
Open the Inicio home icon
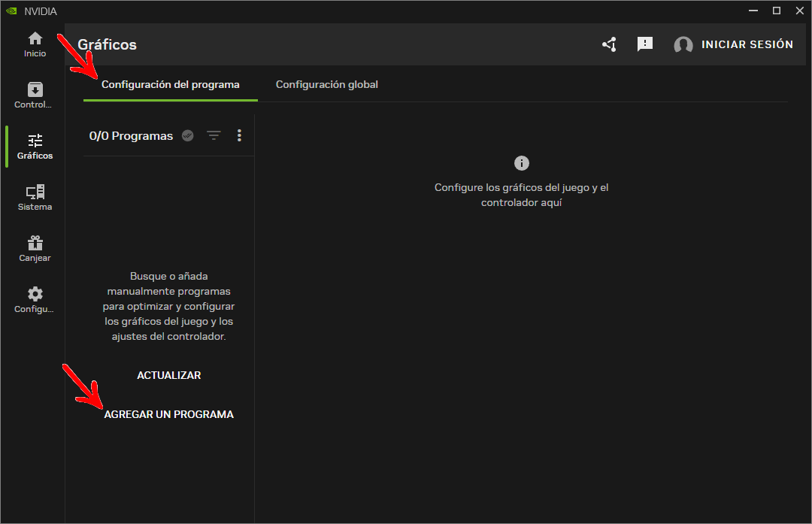tap(35, 39)
